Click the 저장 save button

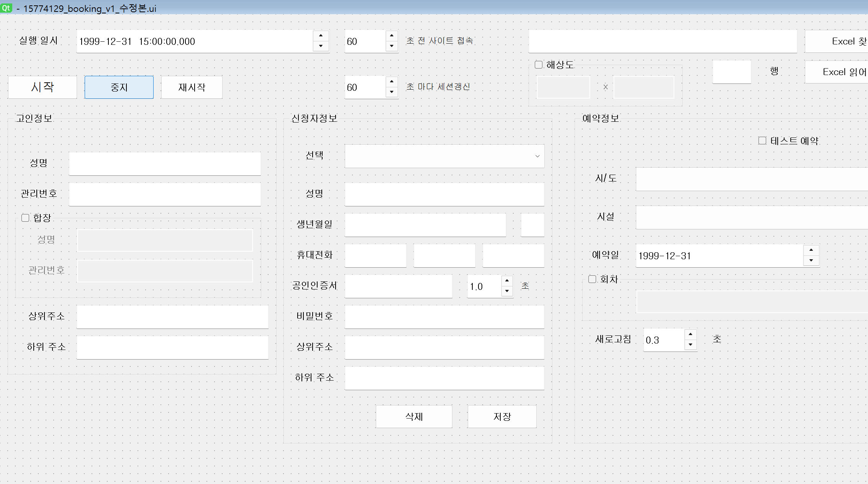pos(502,417)
